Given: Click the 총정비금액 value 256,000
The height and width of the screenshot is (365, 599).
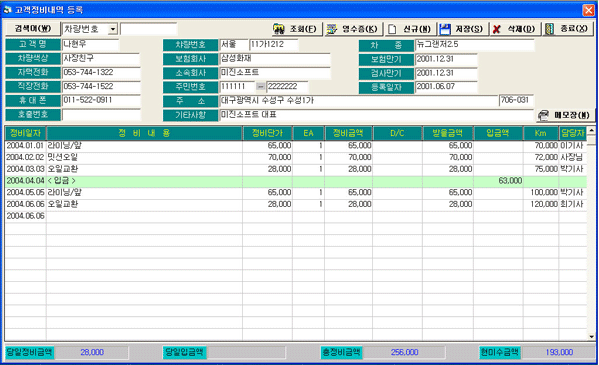Looking at the screenshot, I should (x=404, y=352).
